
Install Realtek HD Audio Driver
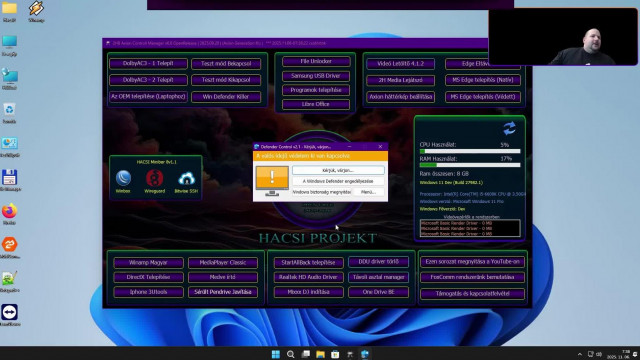click(308, 277)
